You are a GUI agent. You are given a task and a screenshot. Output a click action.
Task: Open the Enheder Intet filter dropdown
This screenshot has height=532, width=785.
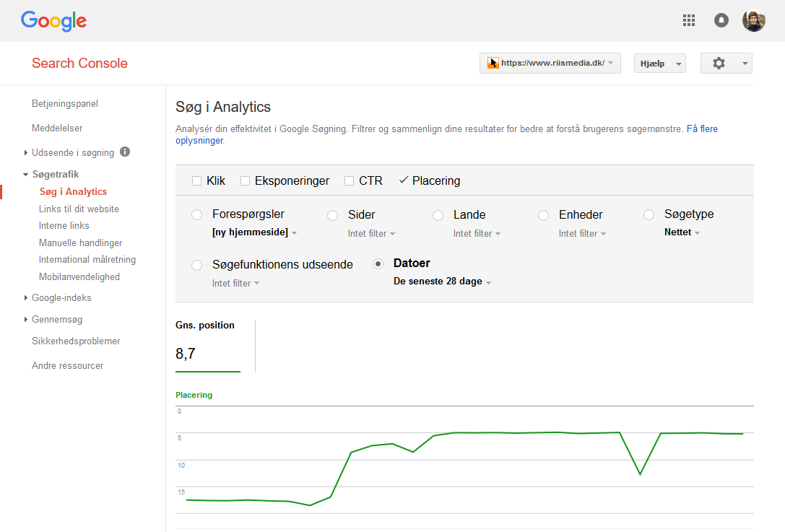click(582, 234)
